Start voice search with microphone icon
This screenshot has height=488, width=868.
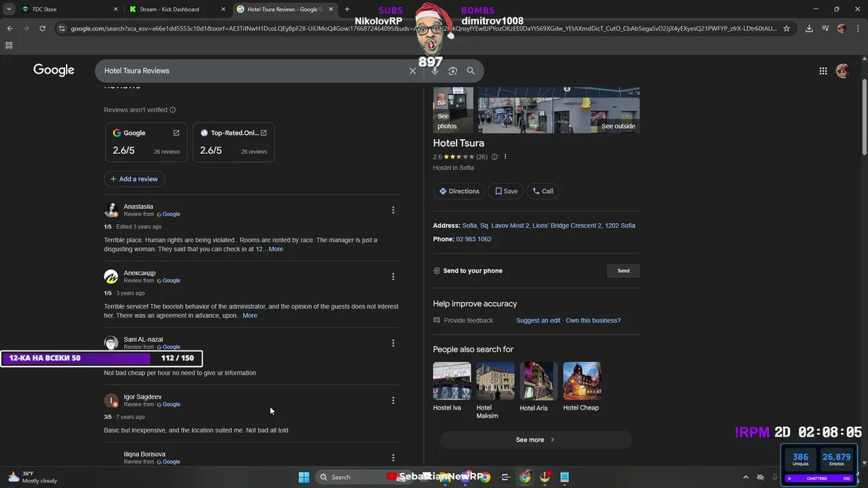click(x=435, y=70)
